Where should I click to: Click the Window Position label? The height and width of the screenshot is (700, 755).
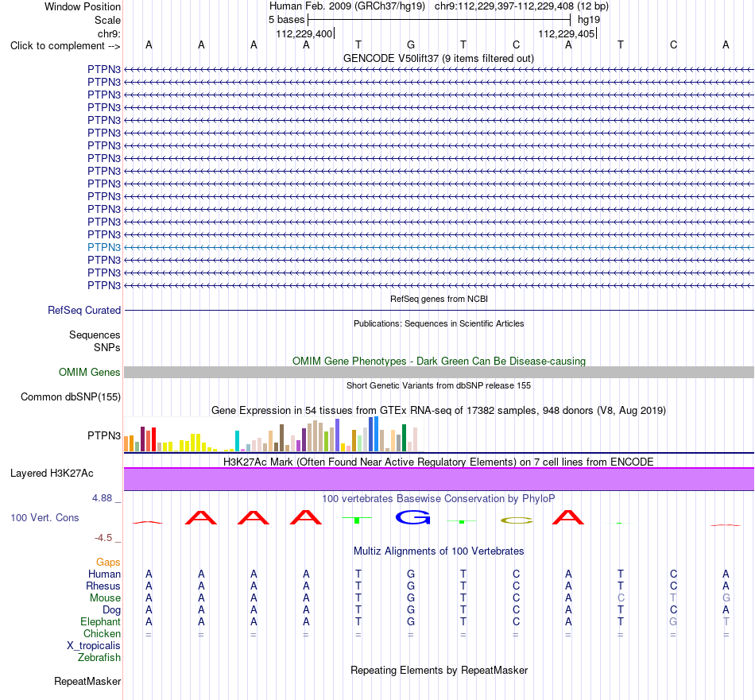coord(83,6)
